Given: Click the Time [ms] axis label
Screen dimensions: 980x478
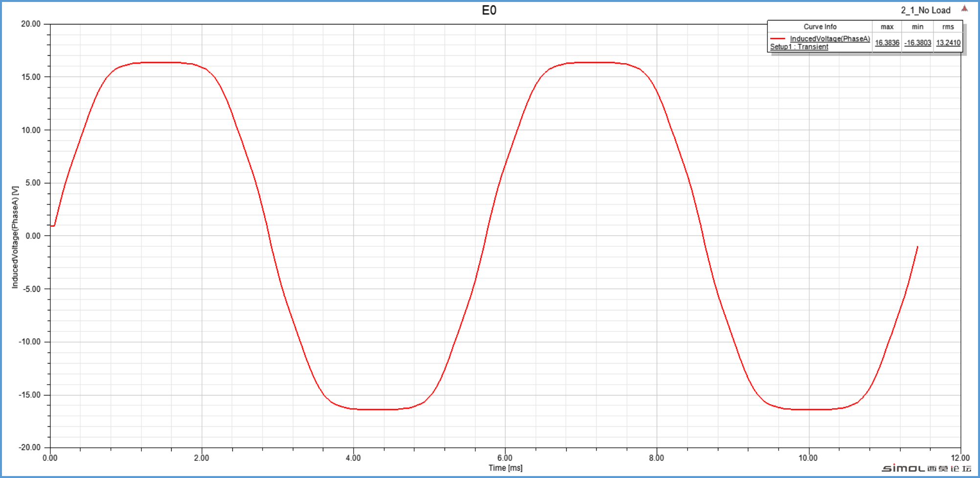Looking at the screenshot, I should click(x=505, y=468).
